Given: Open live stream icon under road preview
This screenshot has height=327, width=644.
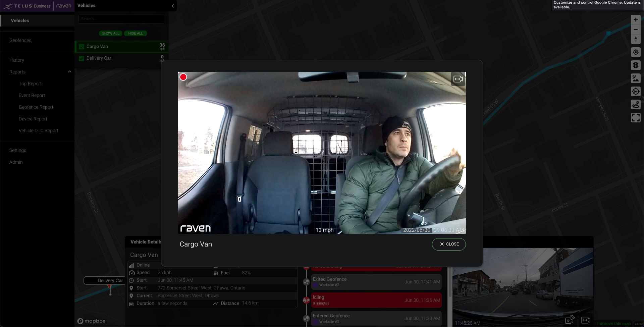Looking at the screenshot, I should coord(570,320).
